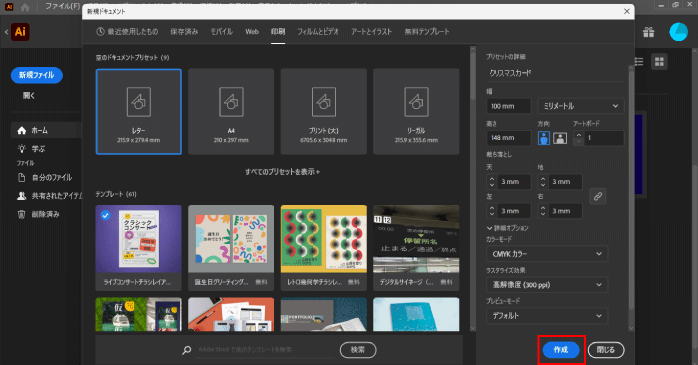The image size is (698, 365).
Task: Click the Adobe Stock template search field
Action: (x=265, y=350)
